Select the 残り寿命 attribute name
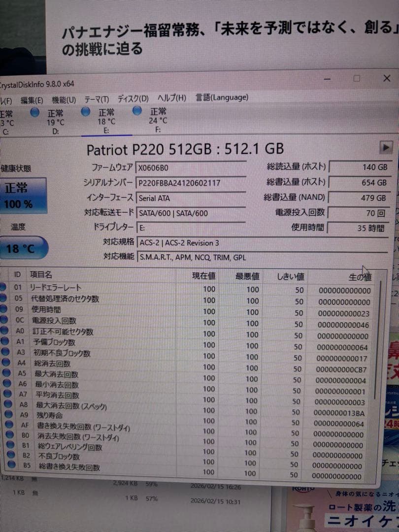The width and height of the screenshot is (399, 532). tap(50, 415)
